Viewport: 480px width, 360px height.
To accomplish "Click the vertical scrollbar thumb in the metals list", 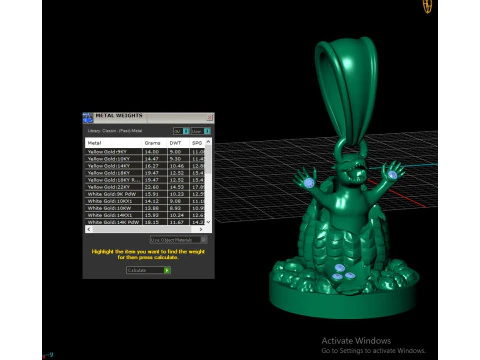I will (x=208, y=159).
